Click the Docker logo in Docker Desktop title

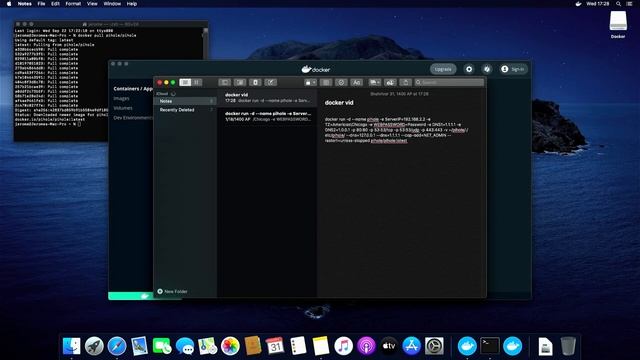(316, 69)
